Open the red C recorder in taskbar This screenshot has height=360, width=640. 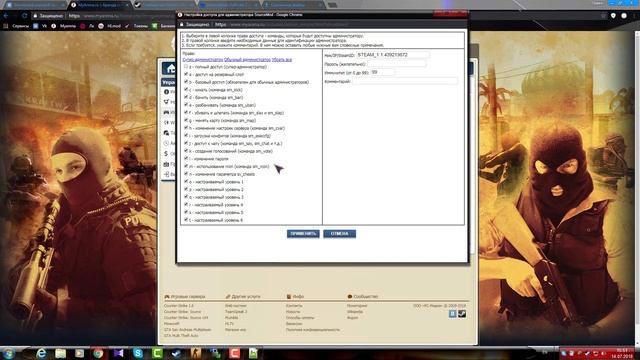[234, 353]
